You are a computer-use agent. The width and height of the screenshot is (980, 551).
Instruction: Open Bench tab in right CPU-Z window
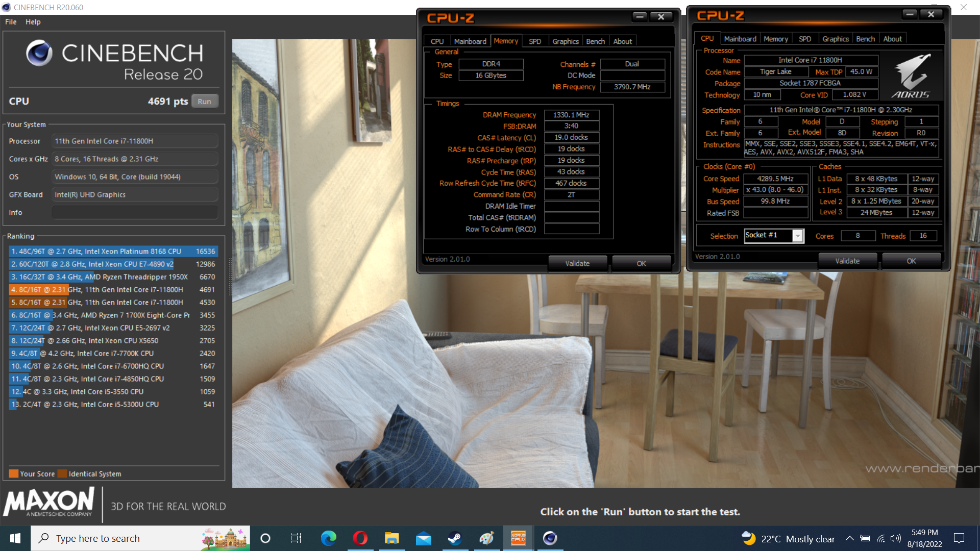pyautogui.click(x=865, y=39)
